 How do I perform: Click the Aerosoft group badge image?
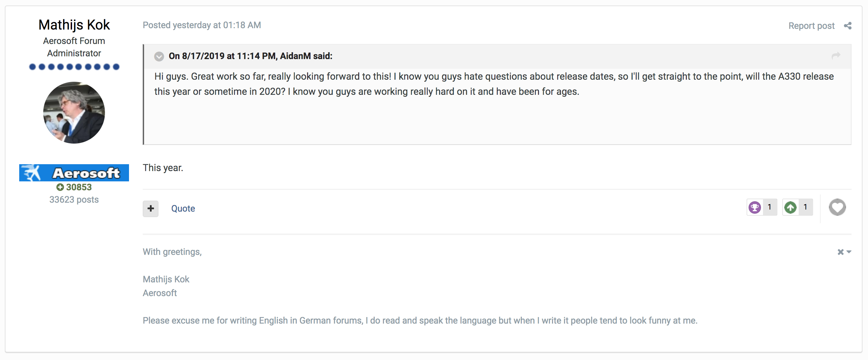pyautogui.click(x=74, y=173)
